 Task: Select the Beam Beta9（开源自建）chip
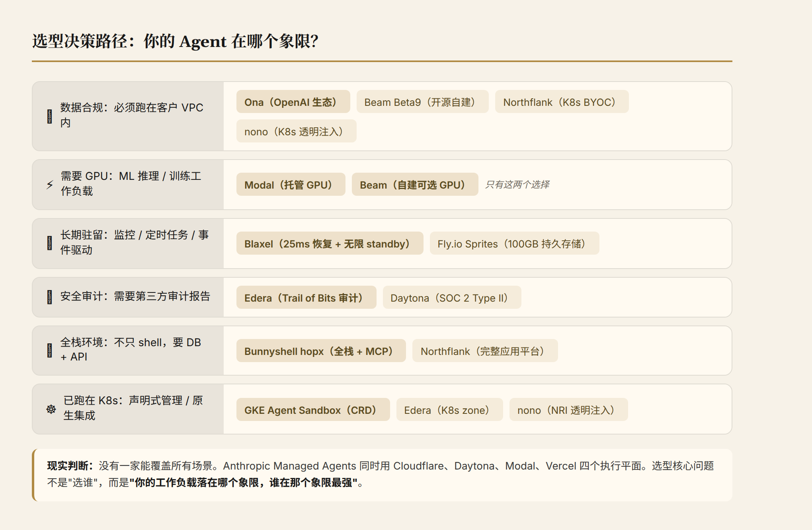422,102
